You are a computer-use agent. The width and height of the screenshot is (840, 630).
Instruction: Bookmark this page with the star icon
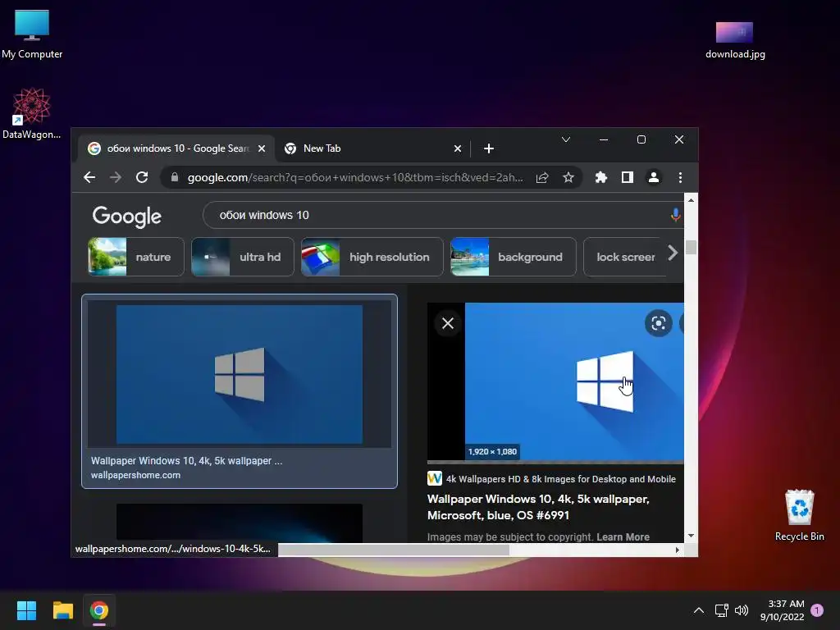568,177
